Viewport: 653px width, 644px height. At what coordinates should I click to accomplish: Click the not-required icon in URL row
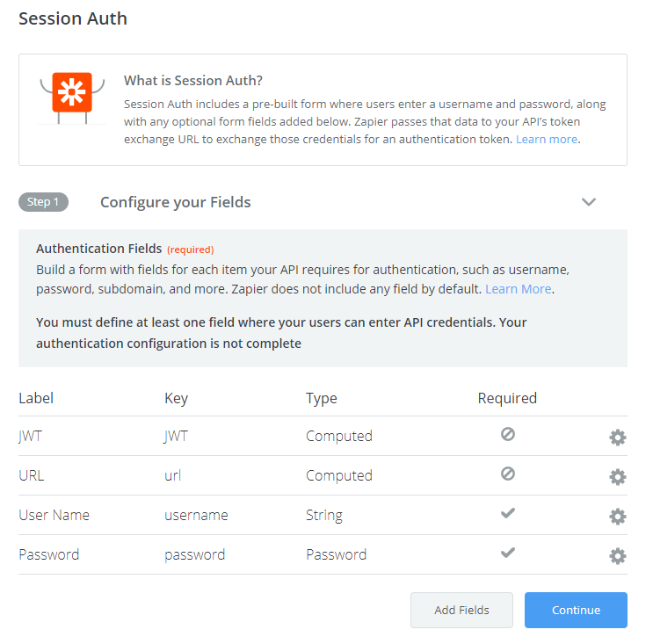[508, 474]
